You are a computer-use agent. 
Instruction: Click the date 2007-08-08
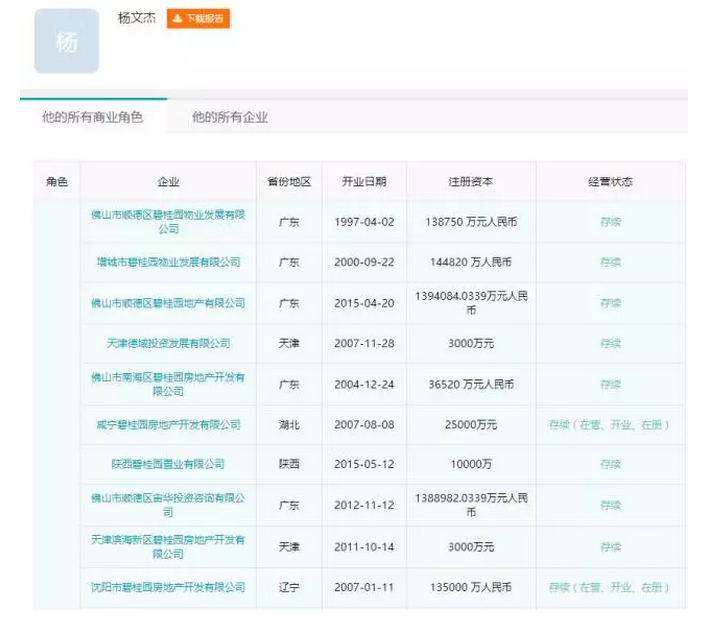tap(364, 425)
